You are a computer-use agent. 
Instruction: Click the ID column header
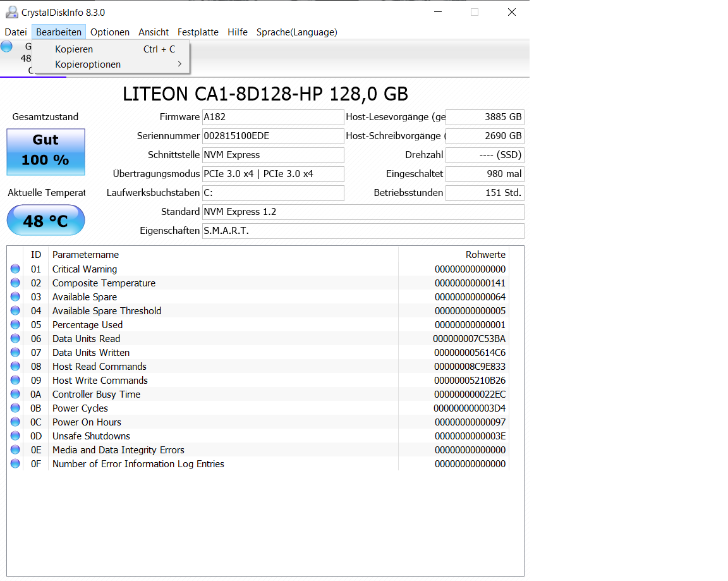36,255
